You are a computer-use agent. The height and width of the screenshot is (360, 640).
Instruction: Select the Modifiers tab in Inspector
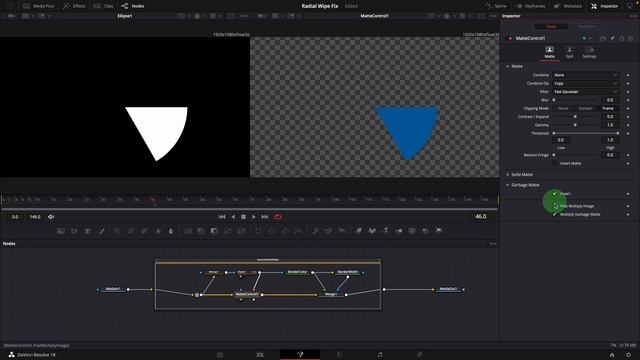(x=587, y=27)
